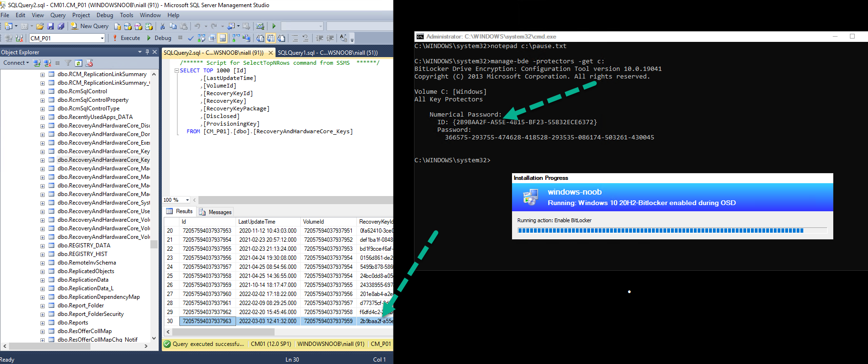This screenshot has height=364, width=868.
Task: Start a Database Engine Query from toolbar
Action: [x=118, y=26]
